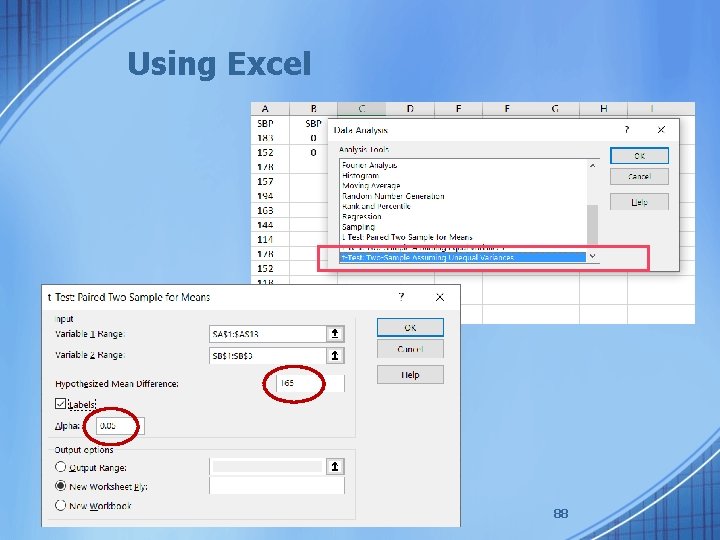The image size is (720, 540).
Task: Click the Hypothesized Mean Difference field
Action: click(x=310, y=383)
